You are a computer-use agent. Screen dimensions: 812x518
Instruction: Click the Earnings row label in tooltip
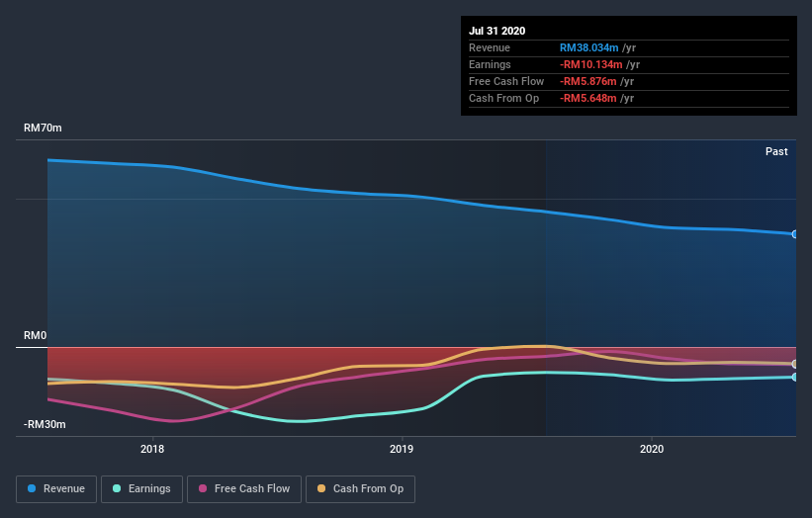(490, 64)
